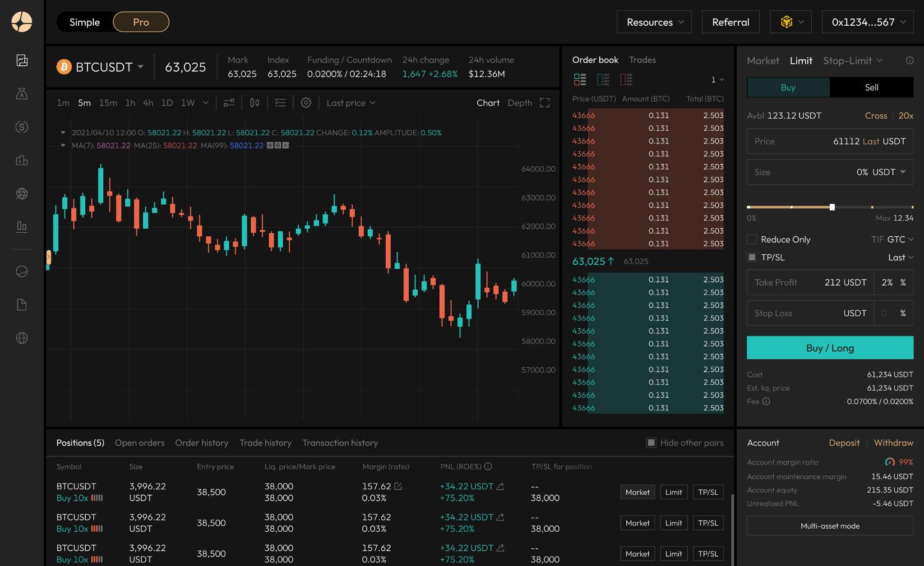Switch to the Trades tab in order book
The height and width of the screenshot is (566, 924).
click(x=642, y=60)
